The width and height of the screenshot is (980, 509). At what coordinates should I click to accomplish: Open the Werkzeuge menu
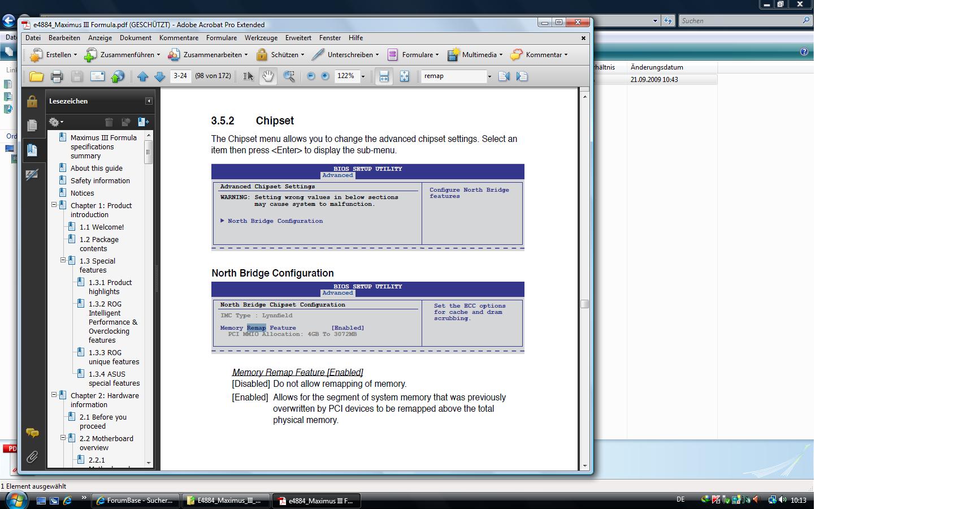click(261, 38)
